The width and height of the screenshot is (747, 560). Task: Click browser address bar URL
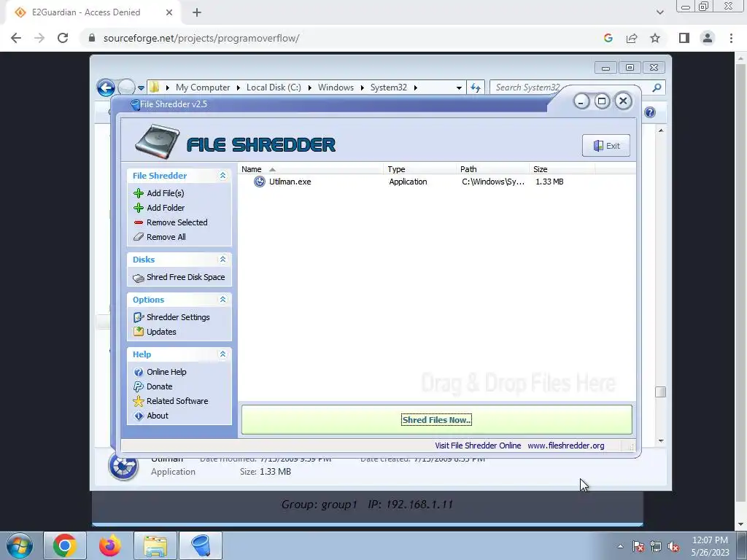201,38
